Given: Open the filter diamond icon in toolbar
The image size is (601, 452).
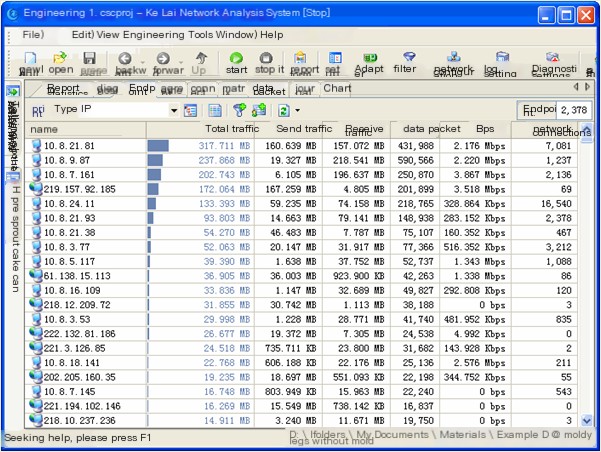Looking at the screenshot, I should (409, 57).
